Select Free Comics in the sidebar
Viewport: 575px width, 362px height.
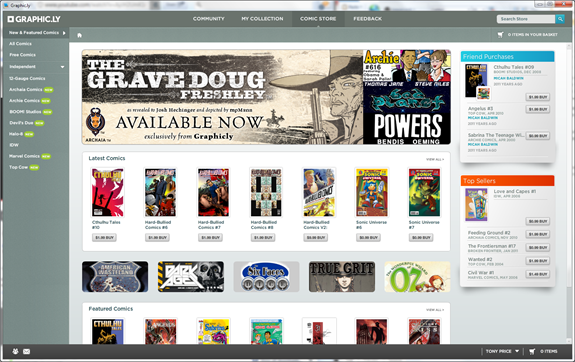22,55
